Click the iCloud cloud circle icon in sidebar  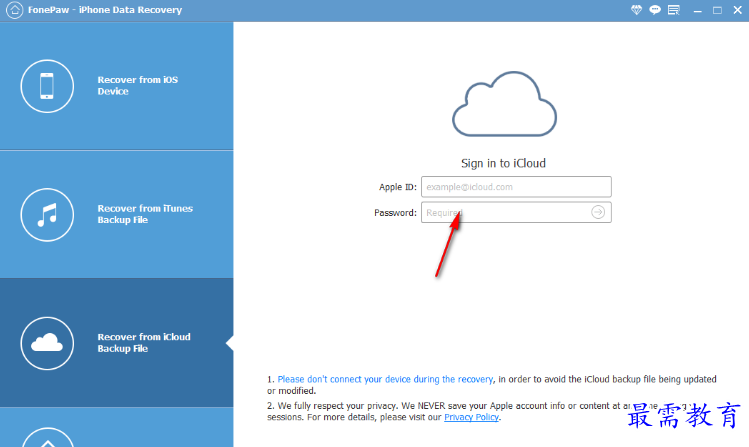47,343
